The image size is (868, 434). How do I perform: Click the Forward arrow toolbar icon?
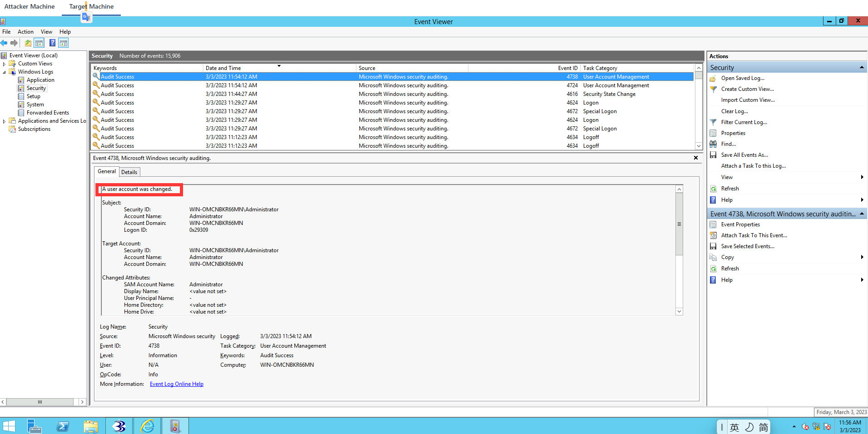pyautogui.click(x=14, y=43)
